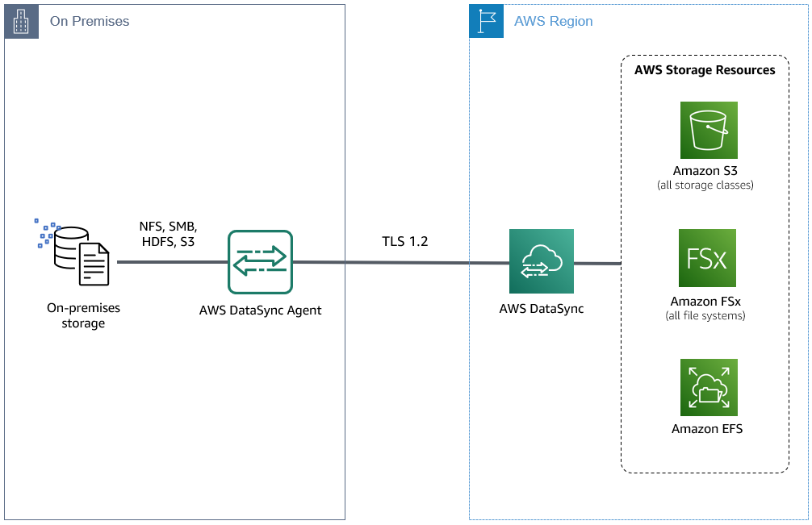Image resolution: width=812 pixels, height=525 pixels.
Task: Open the Amazon EFS icon
Action: tap(707, 387)
